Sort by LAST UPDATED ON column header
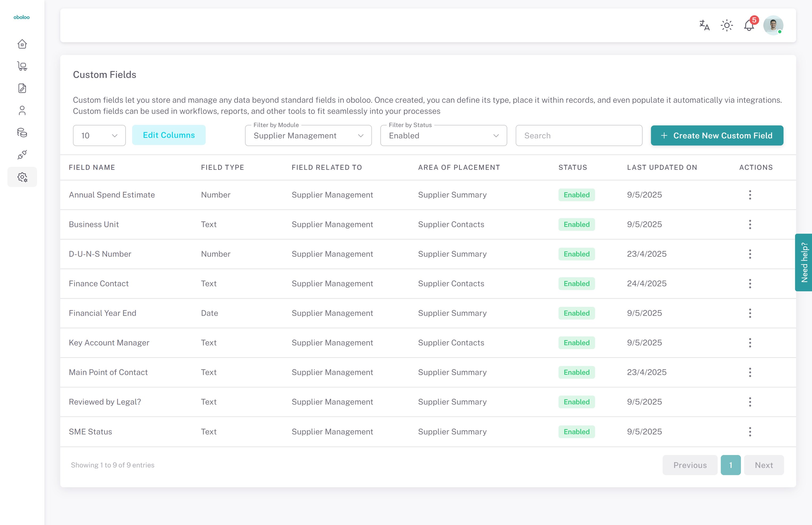Image resolution: width=812 pixels, height=525 pixels. [x=662, y=167]
